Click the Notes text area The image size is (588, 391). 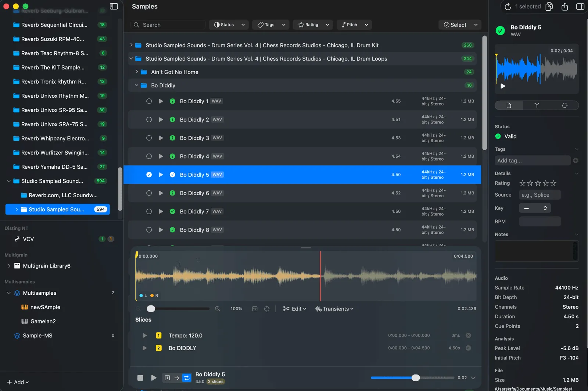tap(537, 251)
